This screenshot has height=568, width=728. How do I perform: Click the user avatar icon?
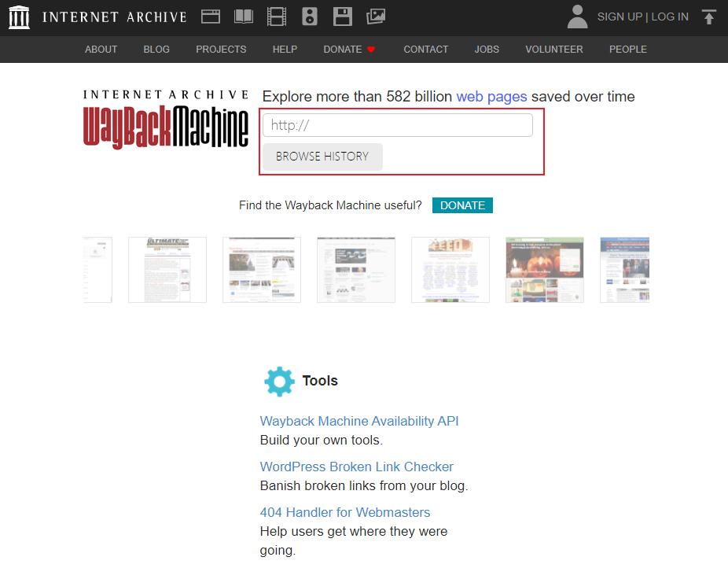pos(577,17)
